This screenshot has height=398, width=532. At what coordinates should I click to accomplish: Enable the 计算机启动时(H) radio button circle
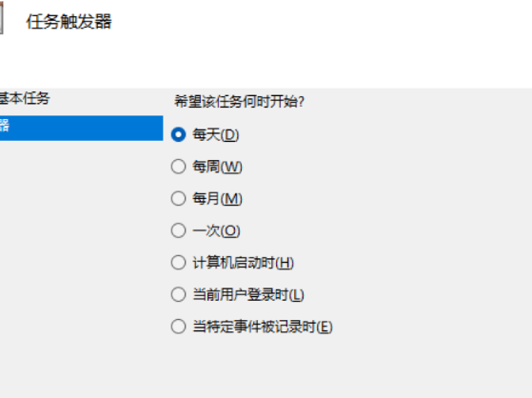point(179,263)
